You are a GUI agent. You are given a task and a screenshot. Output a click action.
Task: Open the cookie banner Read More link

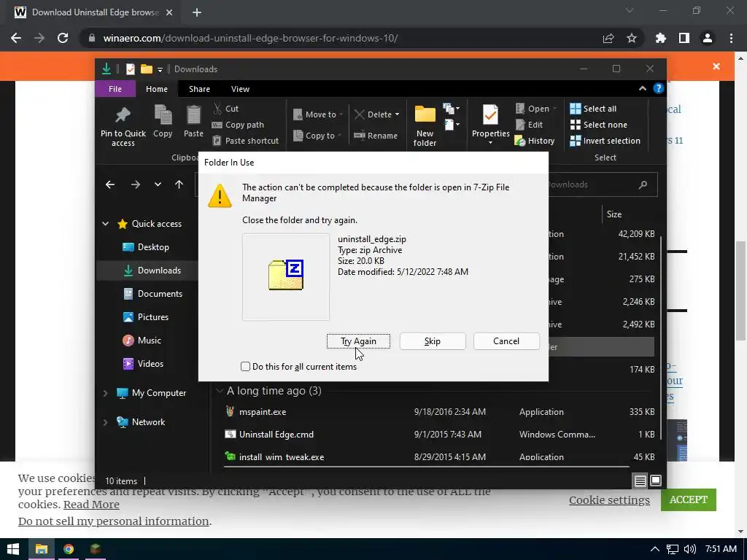[91, 505]
